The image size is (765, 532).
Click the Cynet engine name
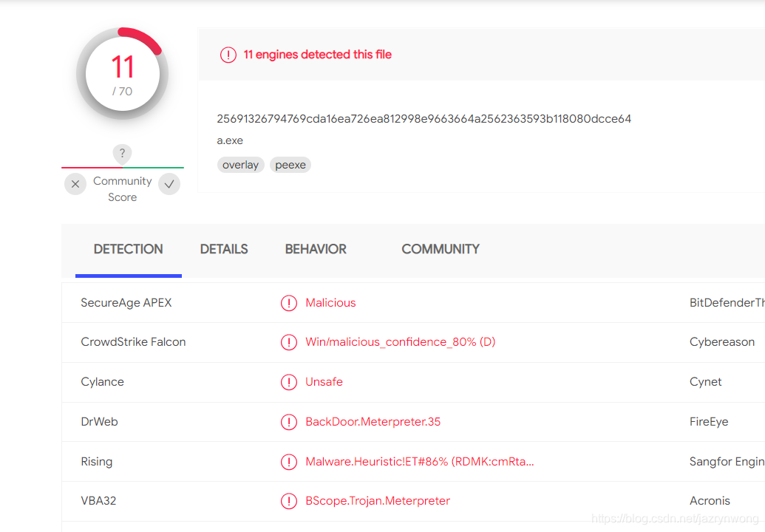[705, 382]
